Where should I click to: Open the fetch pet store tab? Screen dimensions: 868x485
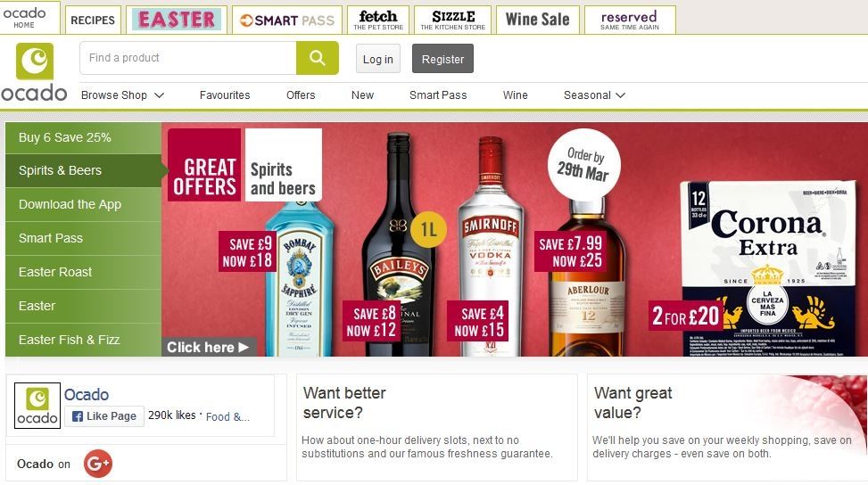coord(378,20)
